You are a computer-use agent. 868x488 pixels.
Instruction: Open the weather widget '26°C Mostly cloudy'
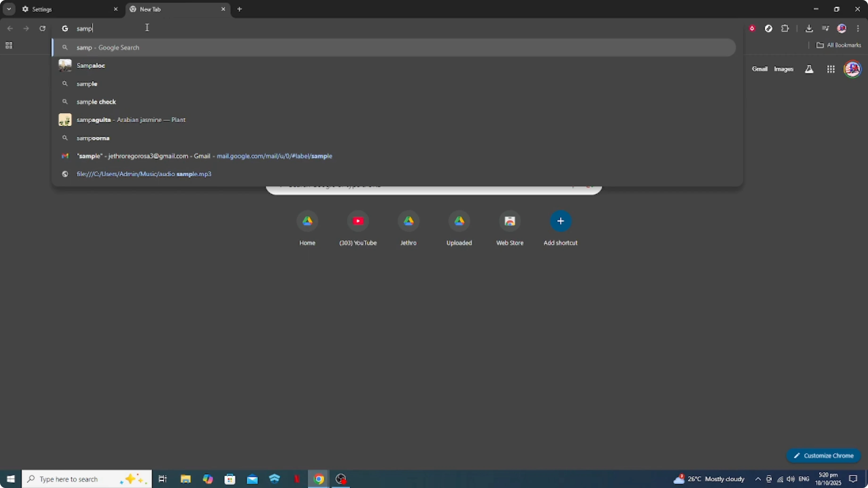(x=709, y=479)
